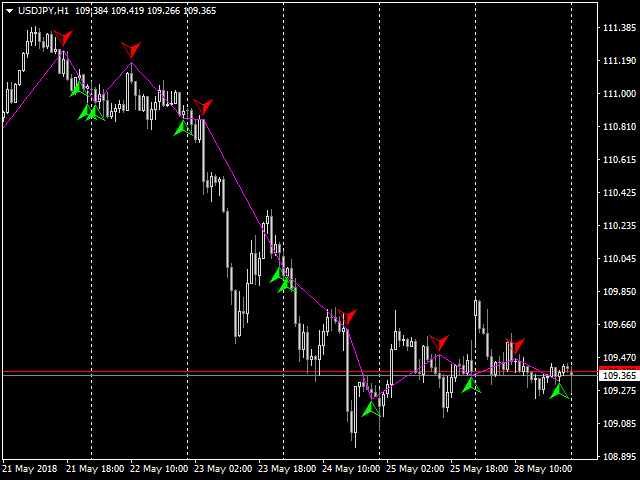The height and width of the screenshot is (480, 640).
Task: Click the 110.235 price scale label
Action: click(619, 226)
